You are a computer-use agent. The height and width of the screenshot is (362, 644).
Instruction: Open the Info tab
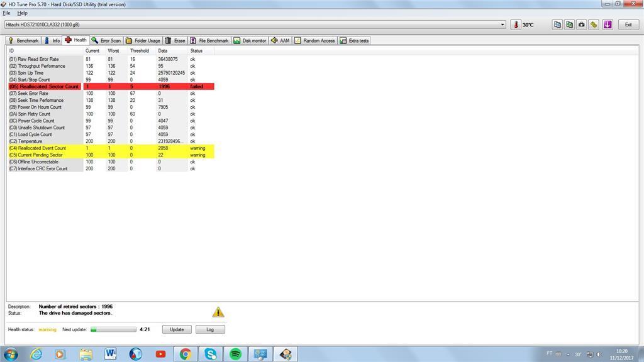(52, 41)
